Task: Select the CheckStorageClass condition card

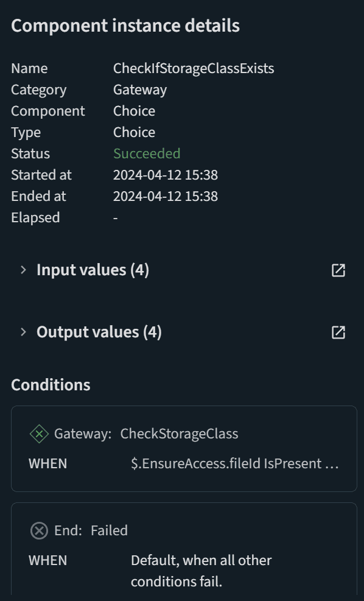Action: (184, 448)
